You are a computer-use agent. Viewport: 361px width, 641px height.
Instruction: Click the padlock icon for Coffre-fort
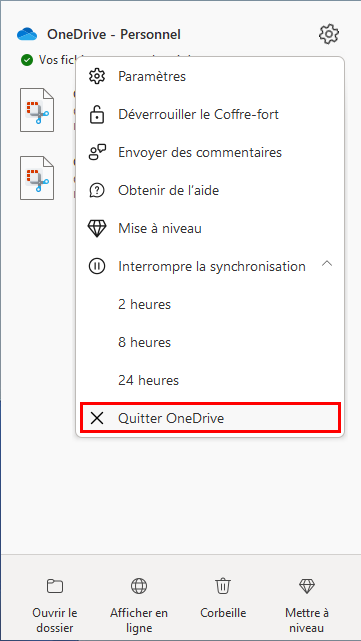[x=97, y=114]
